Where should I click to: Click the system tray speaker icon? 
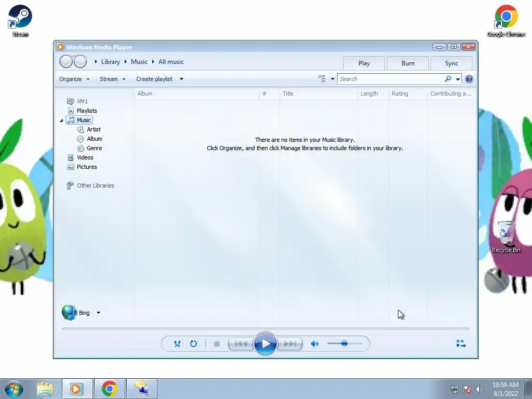(479, 389)
